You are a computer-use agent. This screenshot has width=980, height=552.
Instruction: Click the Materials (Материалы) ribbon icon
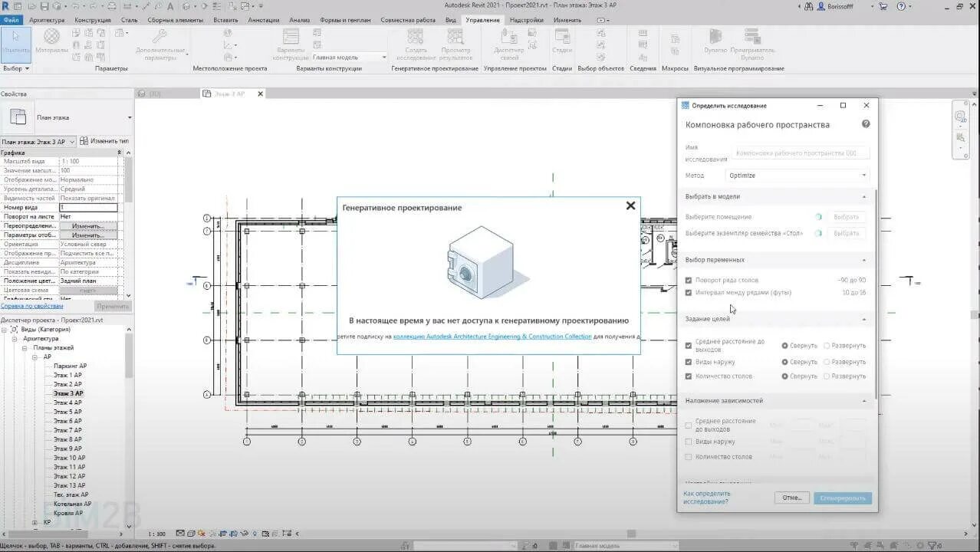[51, 37]
